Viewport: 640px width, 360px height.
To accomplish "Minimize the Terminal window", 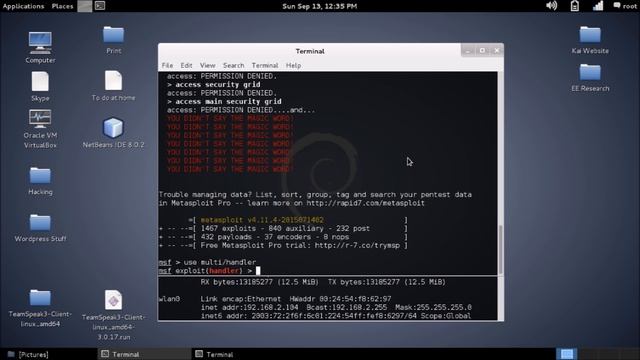I will coord(468,51).
